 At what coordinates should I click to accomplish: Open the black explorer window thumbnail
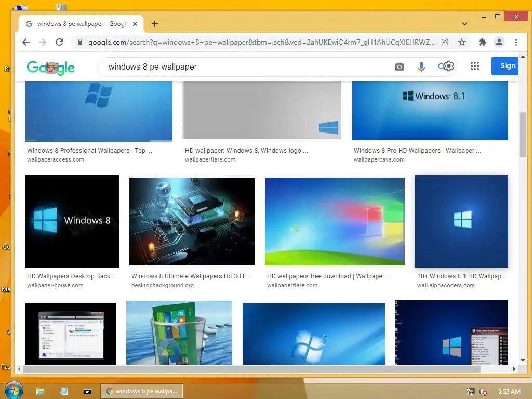70,334
